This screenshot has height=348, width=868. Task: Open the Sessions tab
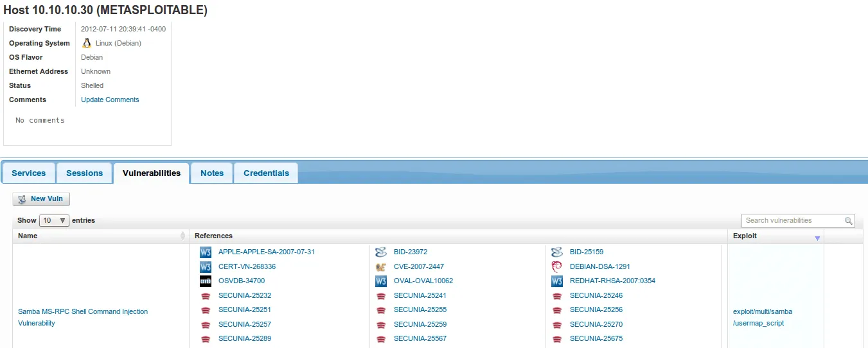(x=84, y=173)
